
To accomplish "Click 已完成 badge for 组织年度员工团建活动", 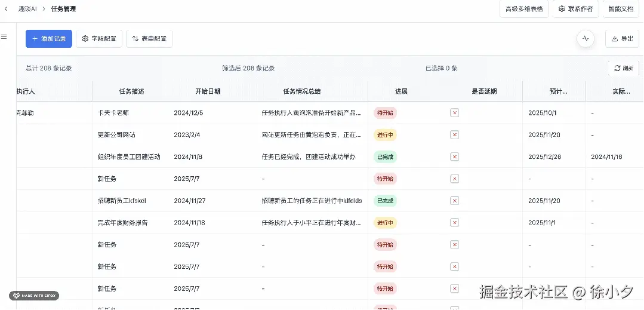I will tap(385, 156).
